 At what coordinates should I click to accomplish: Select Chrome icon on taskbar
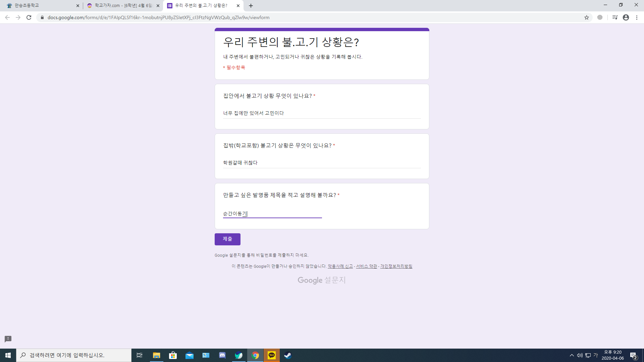pyautogui.click(x=255, y=355)
